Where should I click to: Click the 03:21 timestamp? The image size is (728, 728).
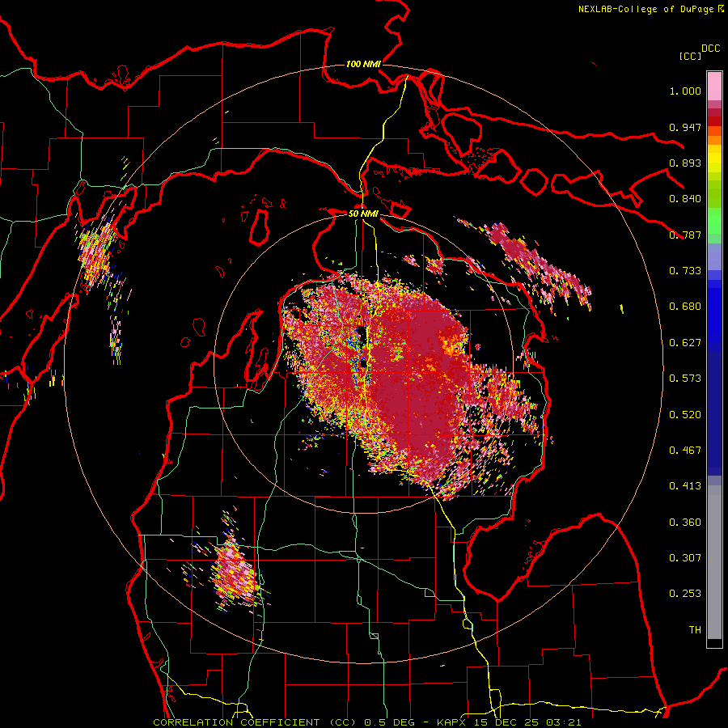(x=563, y=722)
